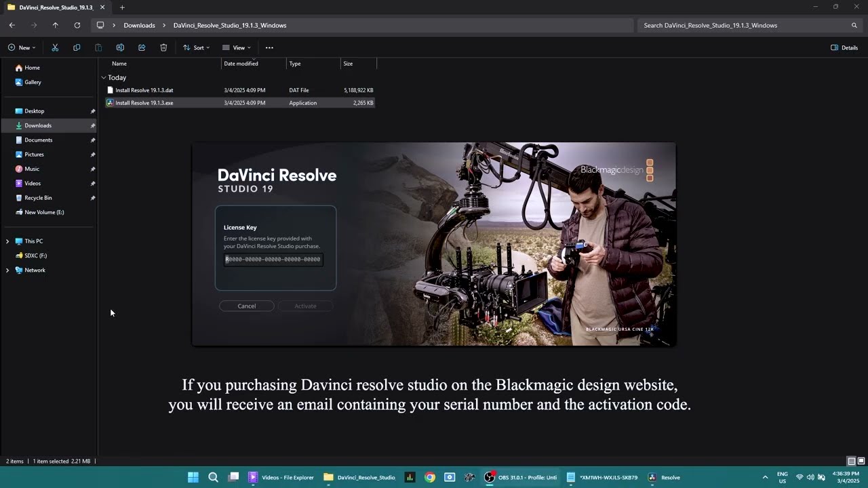Click the search magnifier icon in Explorer
Screen dimensions: 868x488
[x=854, y=25]
